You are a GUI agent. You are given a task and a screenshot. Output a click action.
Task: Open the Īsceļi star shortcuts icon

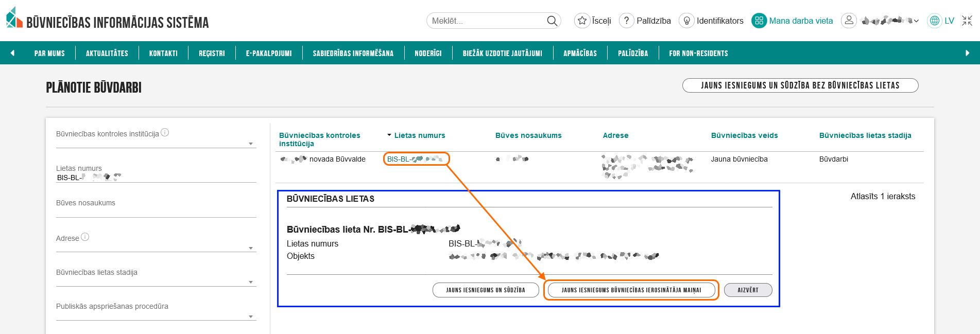(582, 21)
